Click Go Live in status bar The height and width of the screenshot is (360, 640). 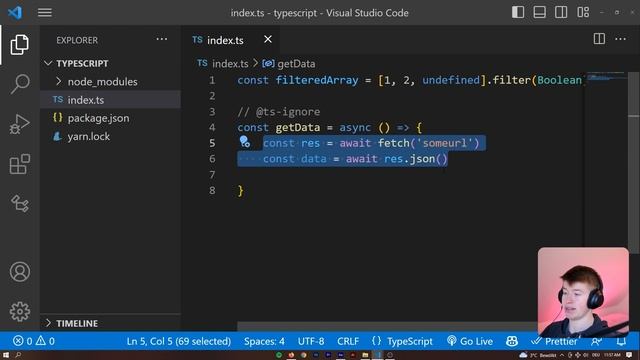pyautogui.click(x=470, y=341)
